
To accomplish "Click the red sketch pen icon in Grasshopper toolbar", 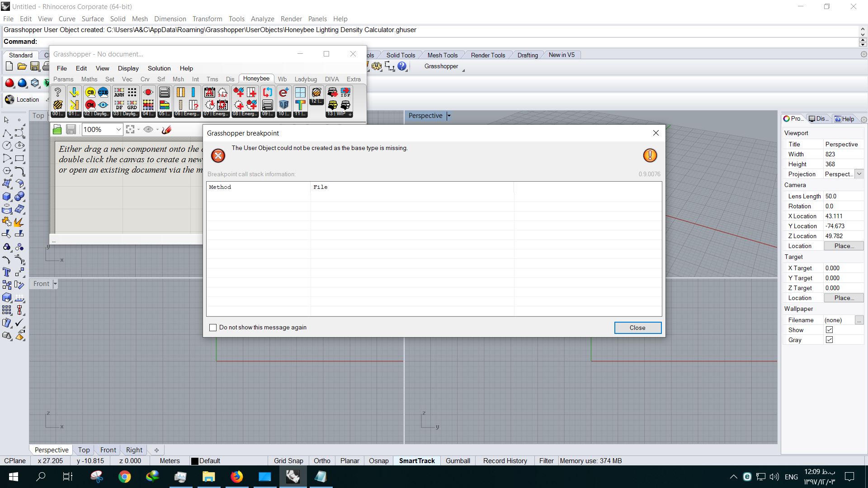I will [x=166, y=130].
